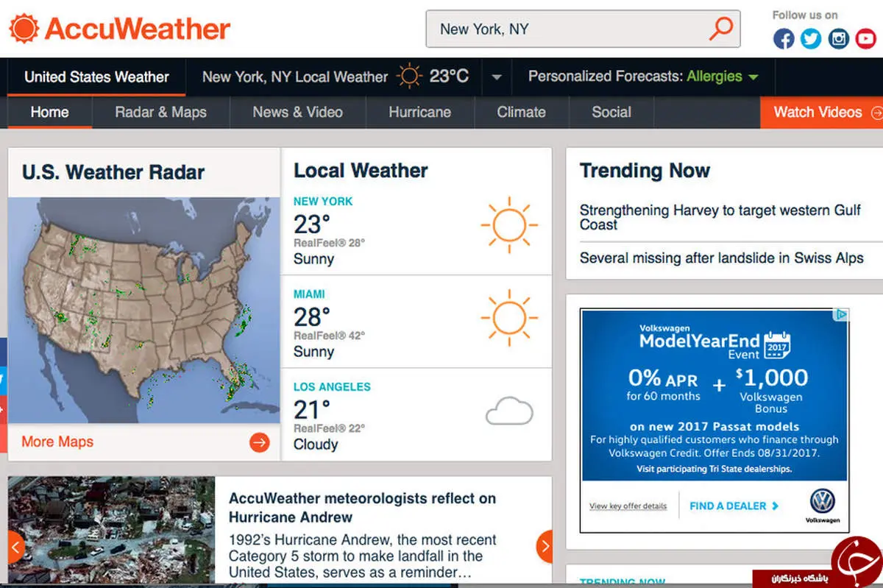The width and height of the screenshot is (883, 588).
Task: Click the search magnifier icon
Action: pos(721,29)
